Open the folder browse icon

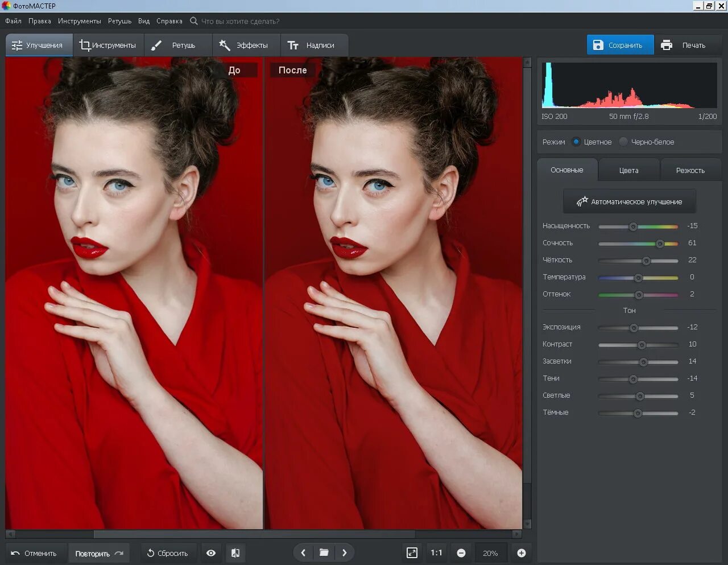tap(324, 552)
